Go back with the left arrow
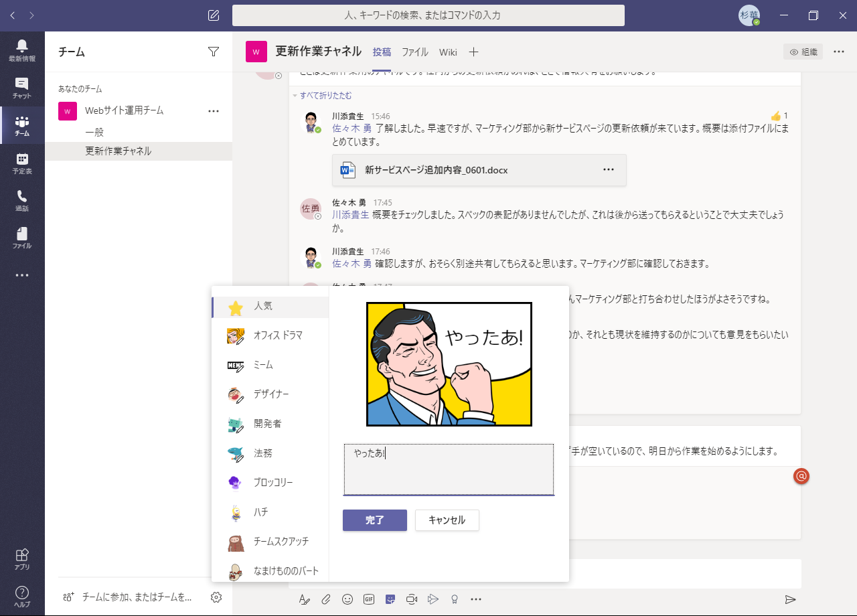This screenshot has height=616, width=857. coord(12,15)
